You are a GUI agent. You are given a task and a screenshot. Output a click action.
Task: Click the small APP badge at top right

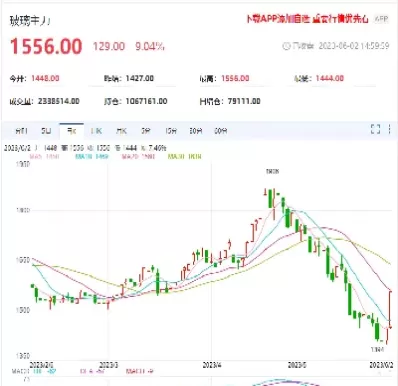pyautogui.click(x=382, y=19)
